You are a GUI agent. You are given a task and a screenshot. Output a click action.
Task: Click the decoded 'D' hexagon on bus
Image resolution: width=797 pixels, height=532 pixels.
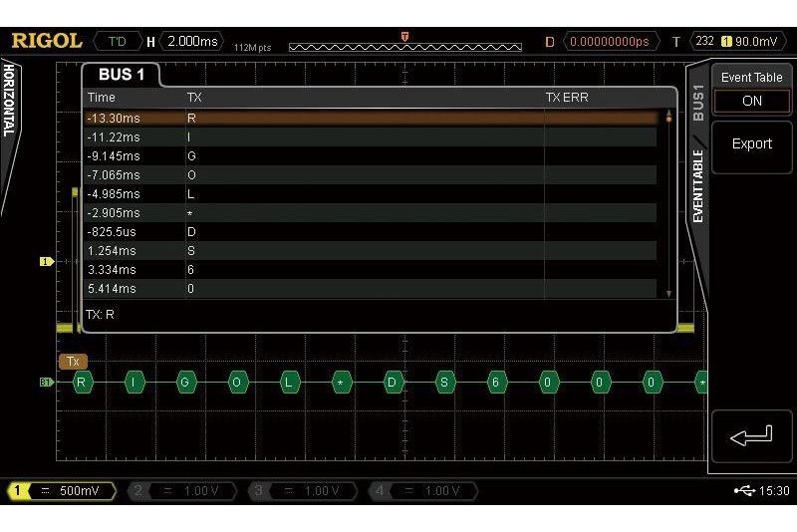click(x=394, y=383)
